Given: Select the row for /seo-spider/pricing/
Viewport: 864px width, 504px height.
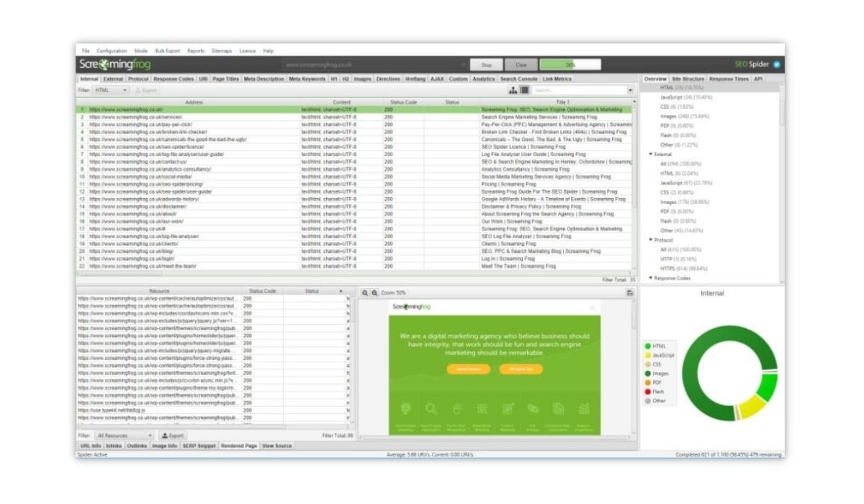Looking at the screenshot, I should [355, 184].
